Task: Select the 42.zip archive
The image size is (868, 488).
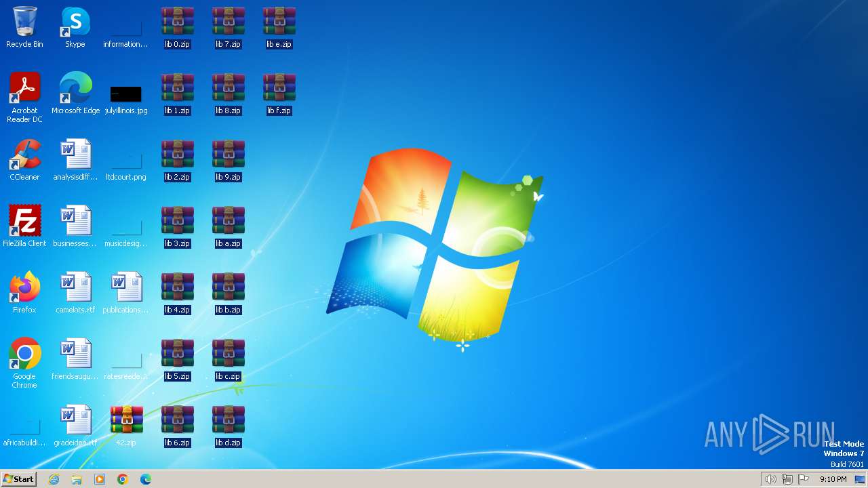Action: coord(126,426)
